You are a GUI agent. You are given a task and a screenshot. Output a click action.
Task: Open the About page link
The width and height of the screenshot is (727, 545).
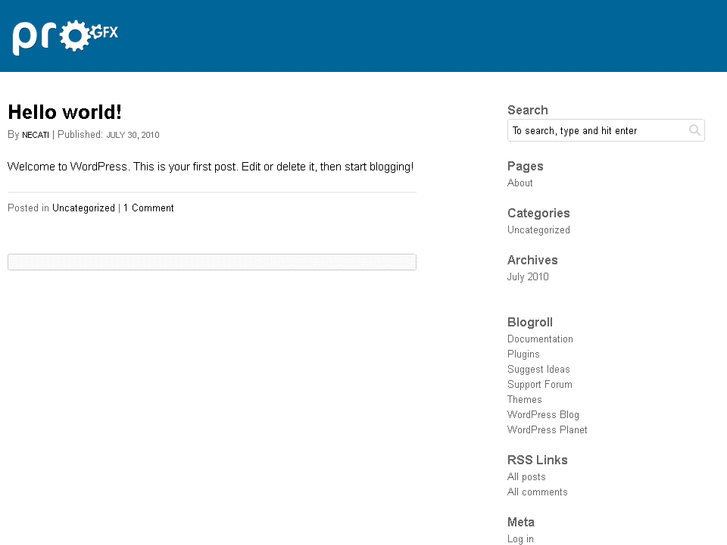[x=520, y=183]
